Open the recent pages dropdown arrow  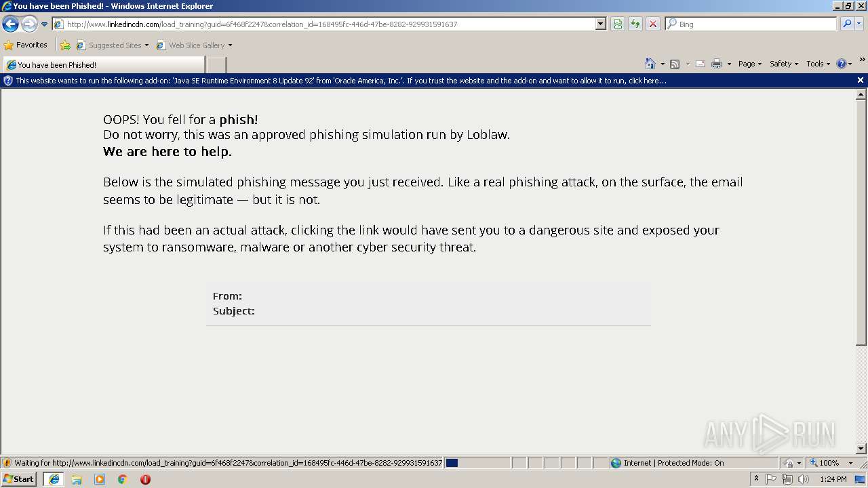(x=44, y=24)
